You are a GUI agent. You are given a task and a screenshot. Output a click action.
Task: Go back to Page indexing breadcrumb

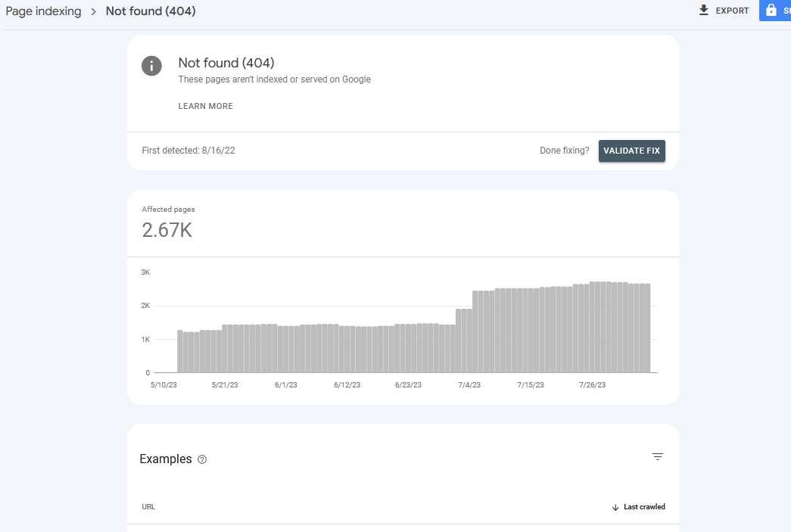[x=43, y=11]
